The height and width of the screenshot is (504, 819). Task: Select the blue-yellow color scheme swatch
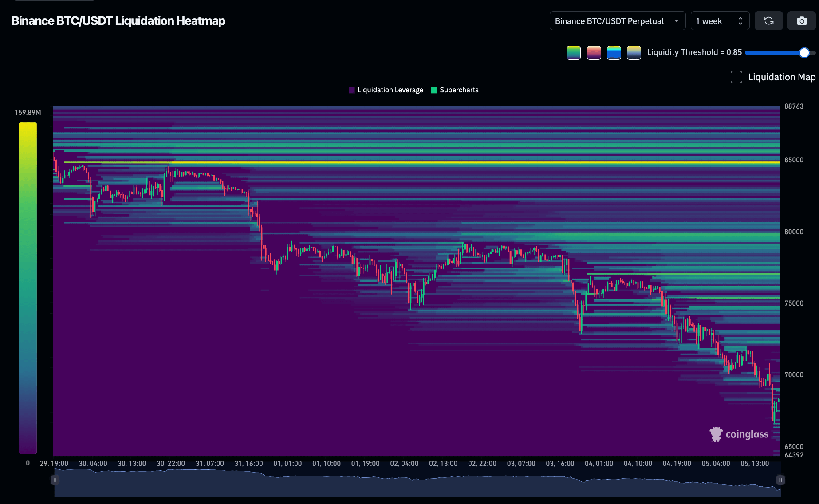click(614, 53)
